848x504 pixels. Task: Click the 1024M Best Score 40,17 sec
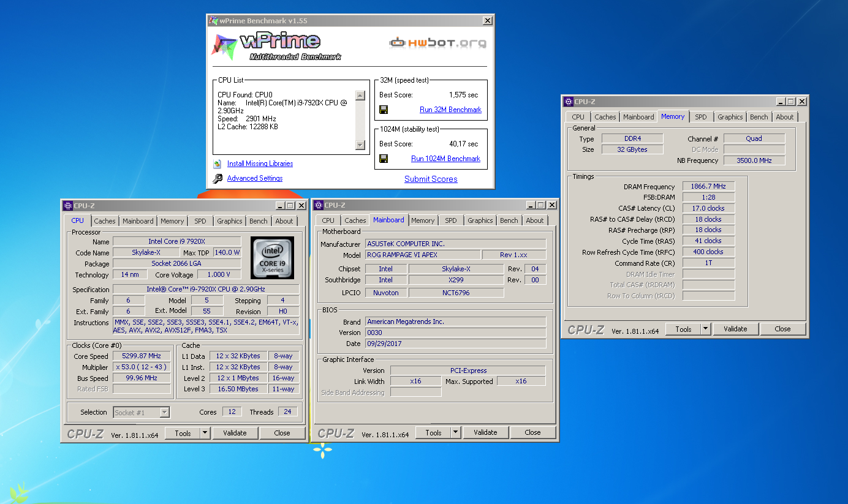click(x=463, y=144)
